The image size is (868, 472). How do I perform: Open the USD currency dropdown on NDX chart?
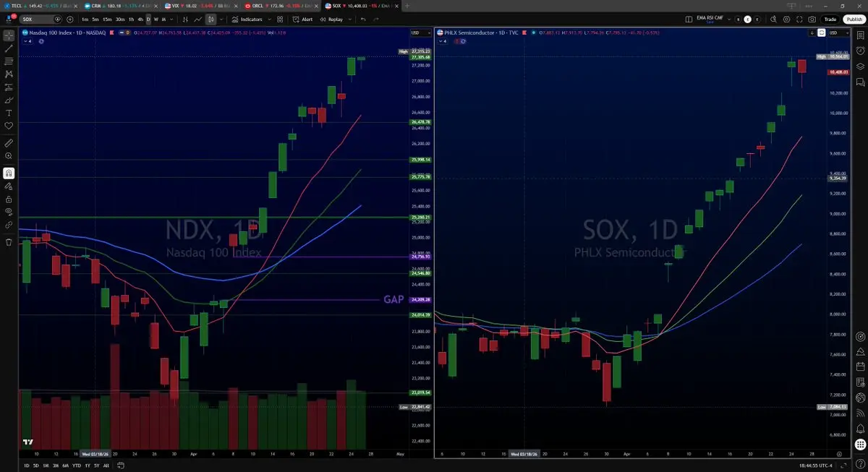click(x=420, y=33)
